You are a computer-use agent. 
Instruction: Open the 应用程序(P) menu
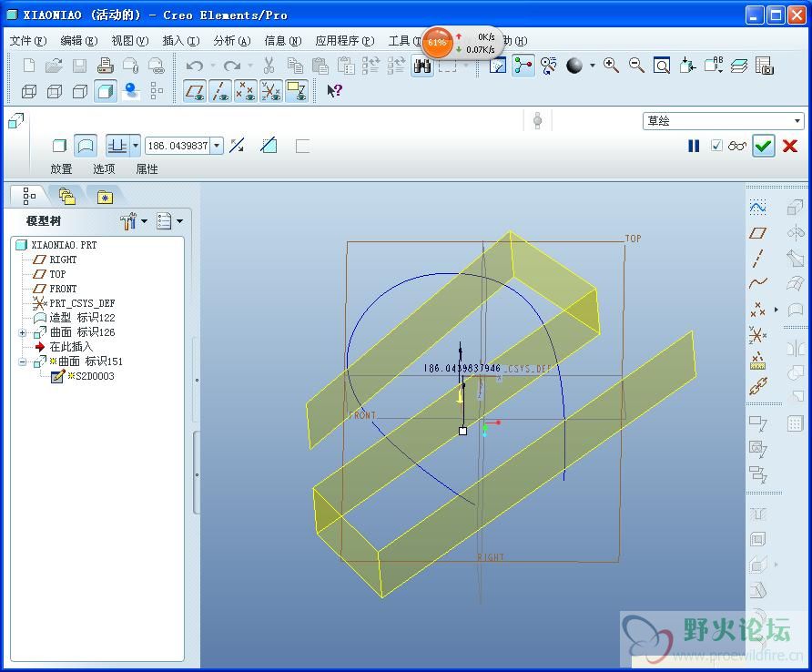pos(345,41)
